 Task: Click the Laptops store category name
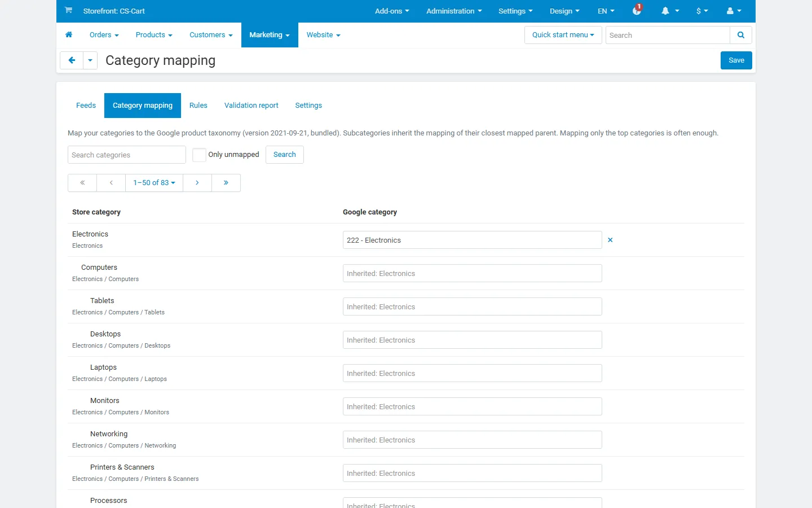coord(103,367)
